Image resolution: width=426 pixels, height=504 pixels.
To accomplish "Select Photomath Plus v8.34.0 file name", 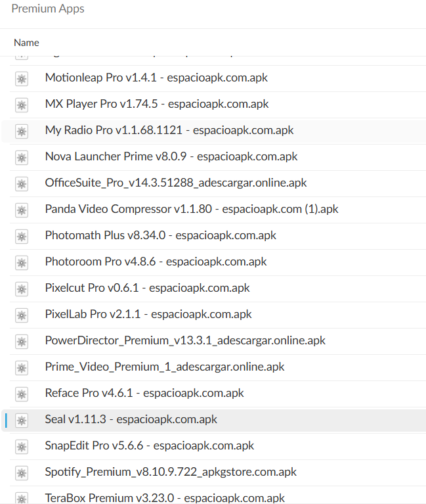I will [161, 236].
